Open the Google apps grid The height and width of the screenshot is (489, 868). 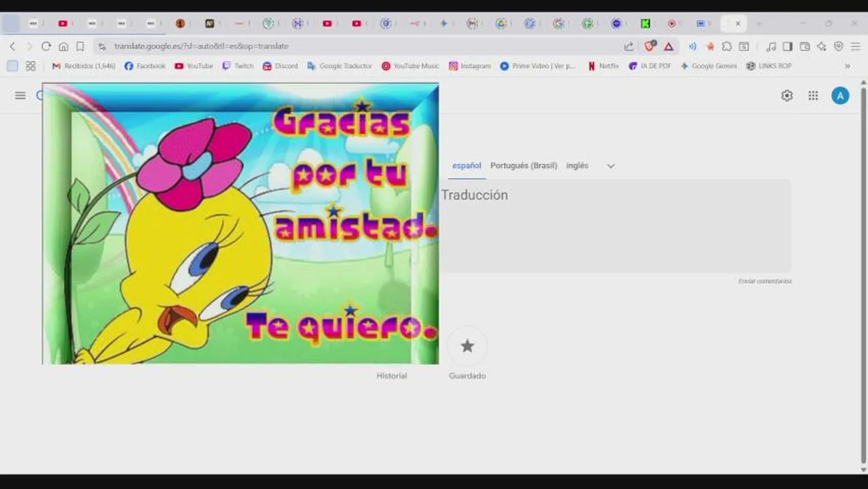click(813, 96)
